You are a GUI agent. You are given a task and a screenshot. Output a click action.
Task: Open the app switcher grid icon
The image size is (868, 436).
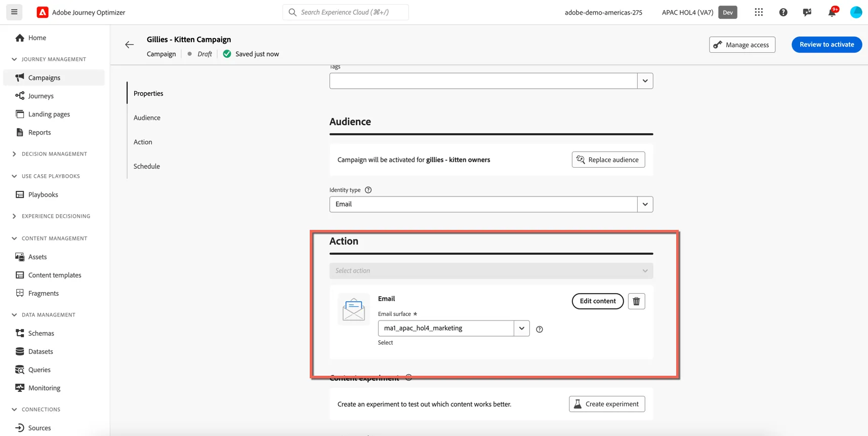759,12
